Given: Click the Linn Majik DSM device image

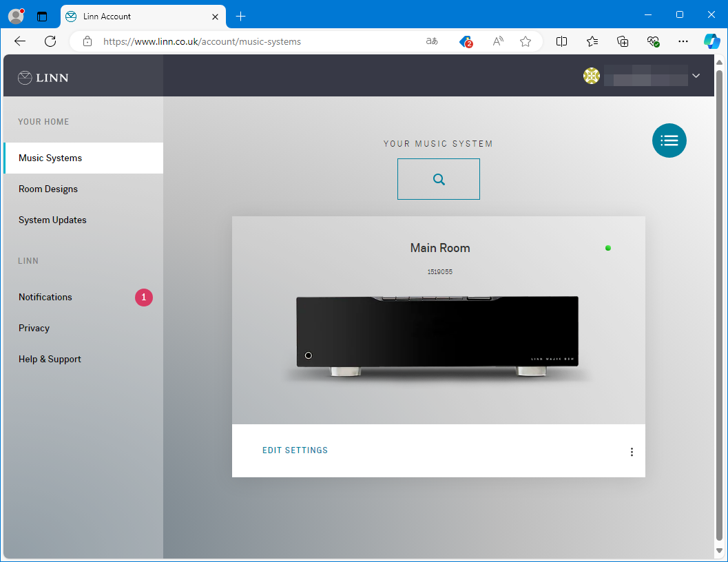Looking at the screenshot, I should pos(437,335).
